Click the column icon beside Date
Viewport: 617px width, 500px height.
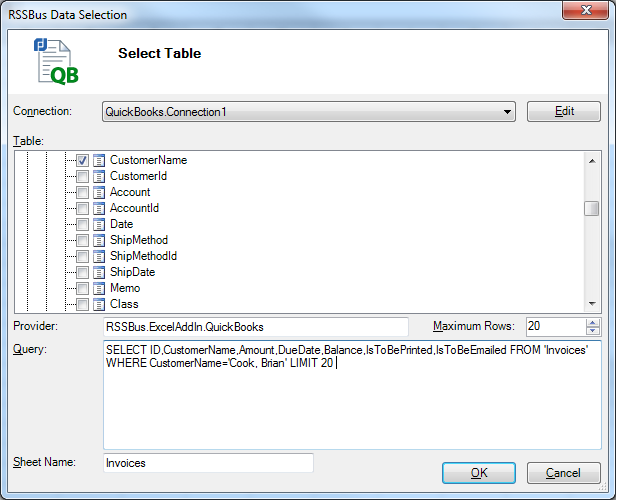pyautogui.click(x=99, y=224)
